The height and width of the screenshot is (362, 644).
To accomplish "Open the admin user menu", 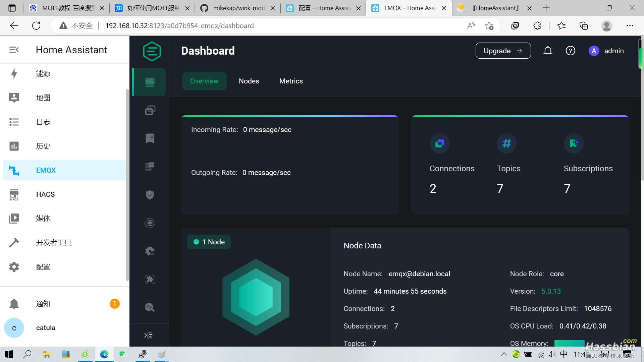I will pos(606,51).
